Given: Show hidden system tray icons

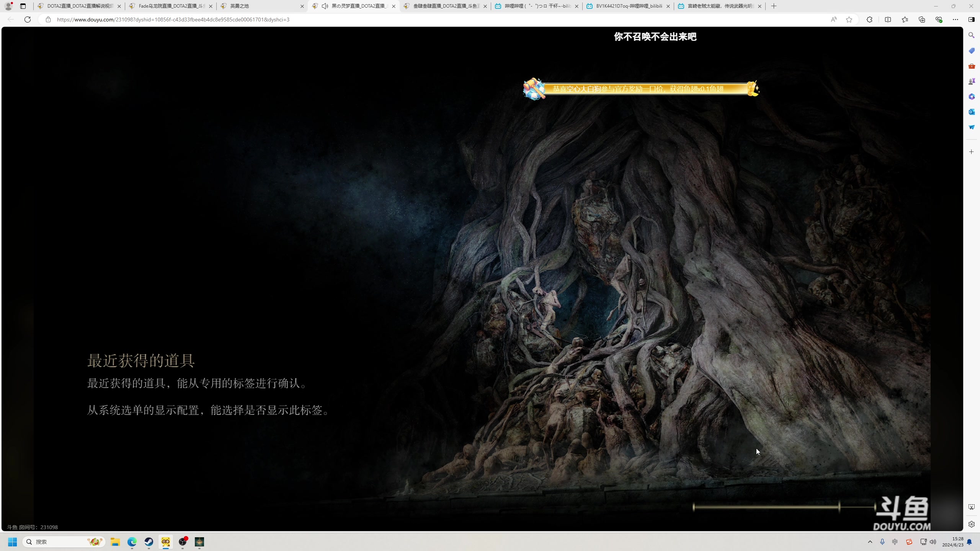Looking at the screenshot, I should pyautogui.click(x=870, y=542).
